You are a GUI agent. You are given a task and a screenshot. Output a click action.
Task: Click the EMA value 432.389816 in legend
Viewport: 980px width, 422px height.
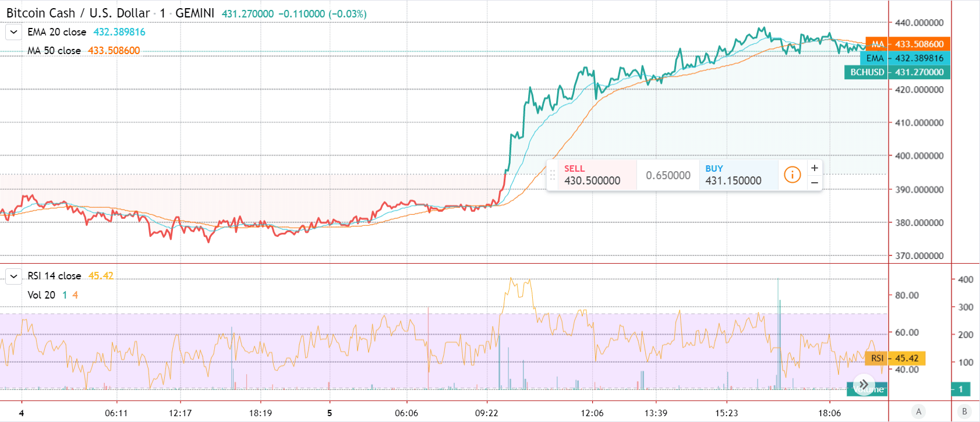pyautogui.click(x=119, y=32)
